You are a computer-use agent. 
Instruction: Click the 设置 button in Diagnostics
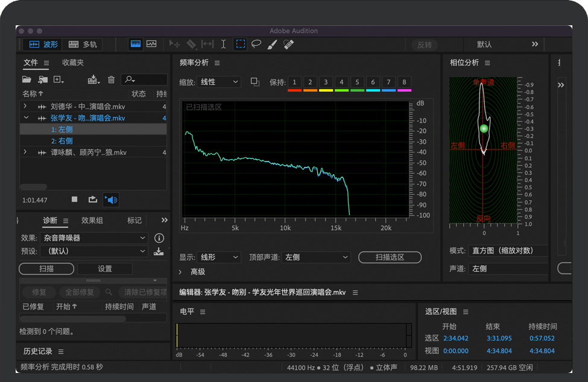(x=105, y=269)
